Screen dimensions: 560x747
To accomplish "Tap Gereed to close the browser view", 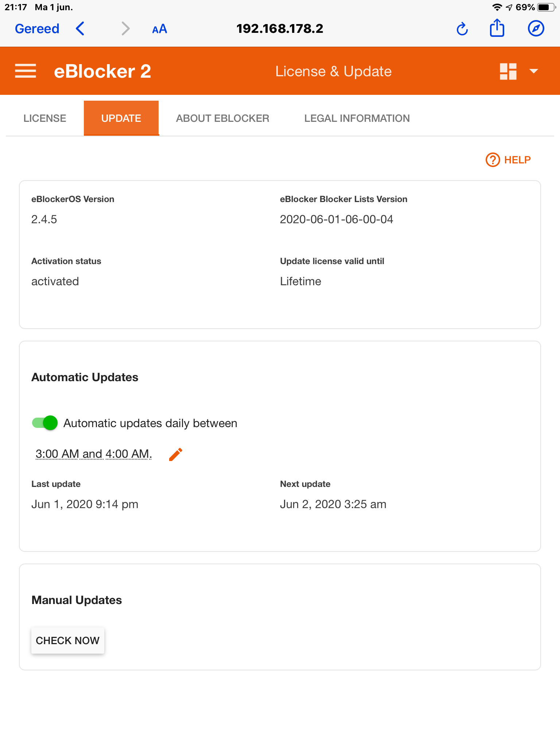I will coord(37,28).
